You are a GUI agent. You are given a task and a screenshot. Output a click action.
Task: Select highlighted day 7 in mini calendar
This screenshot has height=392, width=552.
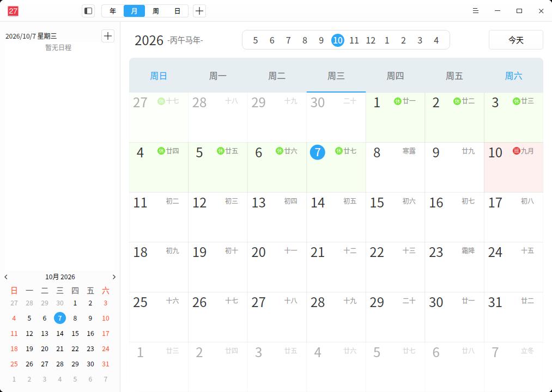point(60,318)
